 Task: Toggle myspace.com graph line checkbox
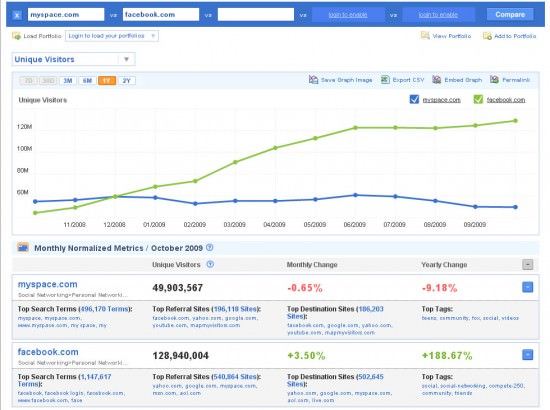[414, 99]
